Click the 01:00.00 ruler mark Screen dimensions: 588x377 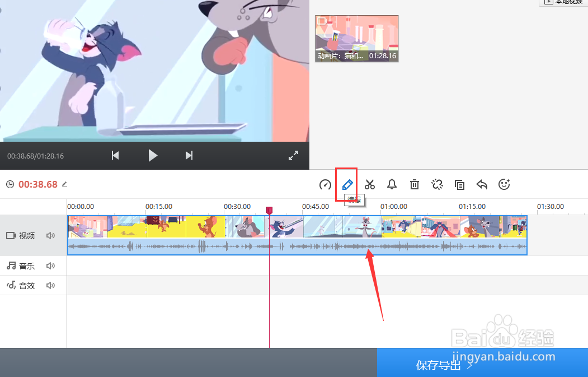click(x=394, y=207)
